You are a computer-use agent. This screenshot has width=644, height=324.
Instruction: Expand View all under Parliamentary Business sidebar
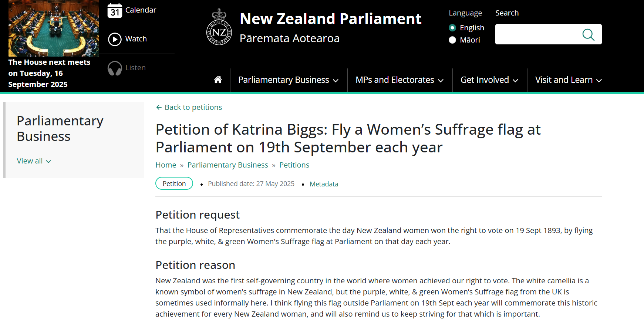pyautogui.click(x=34, y=161)
